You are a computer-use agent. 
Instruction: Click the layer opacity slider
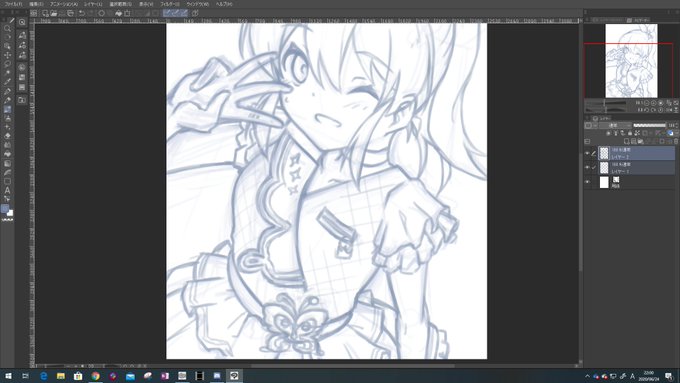pos(649,125)
